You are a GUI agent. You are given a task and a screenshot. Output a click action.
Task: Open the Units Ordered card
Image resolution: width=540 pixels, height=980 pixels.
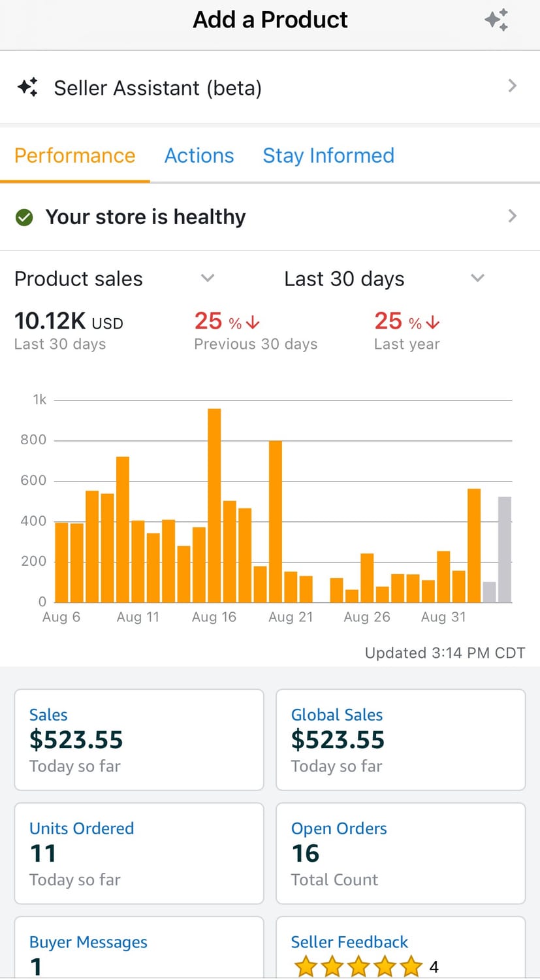point(139,853)
